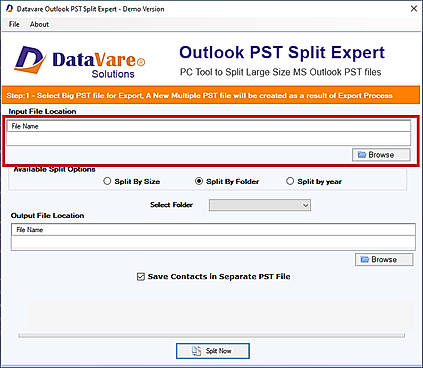
Task: Click the Select Folder label
Action: (x=171, y=205)
